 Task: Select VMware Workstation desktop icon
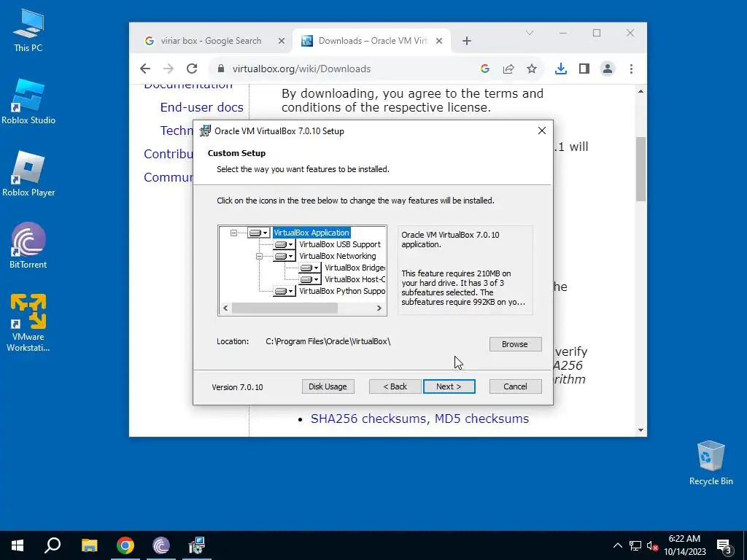(x=28, y=323)
